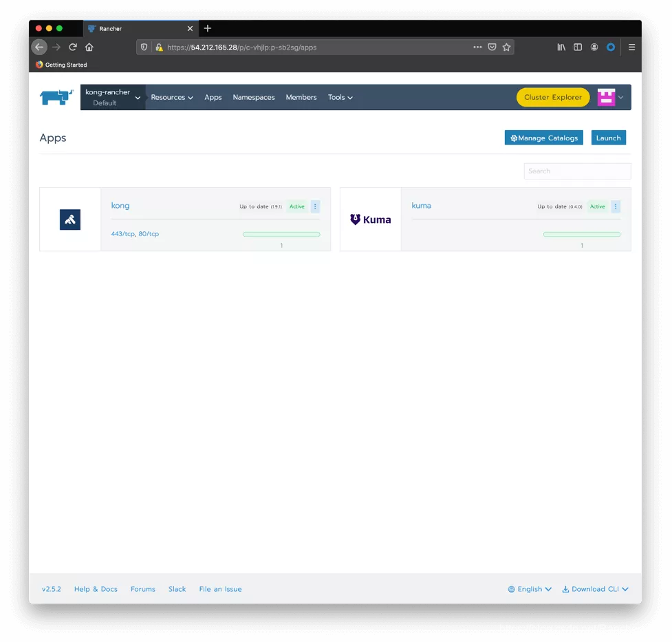Go back with browser back arrow
Screen dimensions: 672x642
tap(39, 47)
